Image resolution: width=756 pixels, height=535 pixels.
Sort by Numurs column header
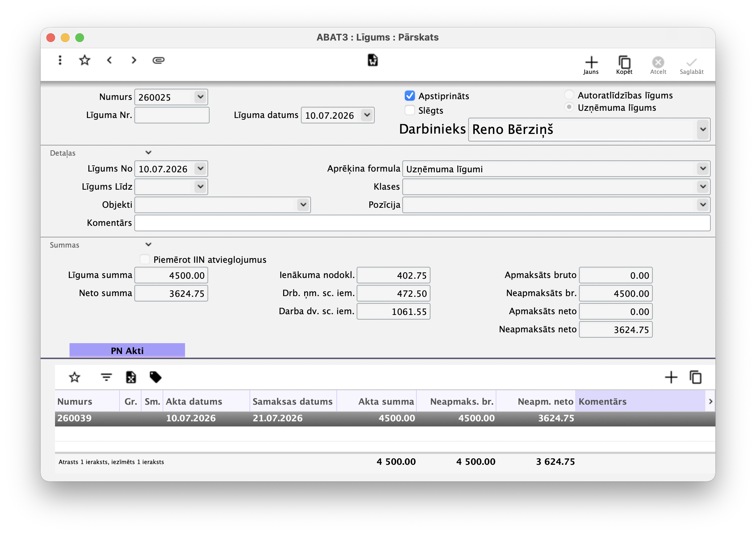tap(87, 401)
